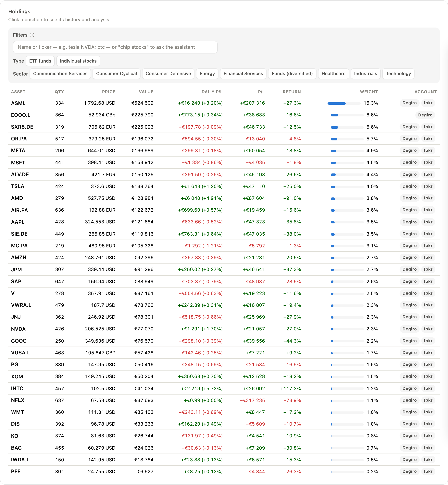
Task: Open the Filters info icon
Action: click(32, 35)
